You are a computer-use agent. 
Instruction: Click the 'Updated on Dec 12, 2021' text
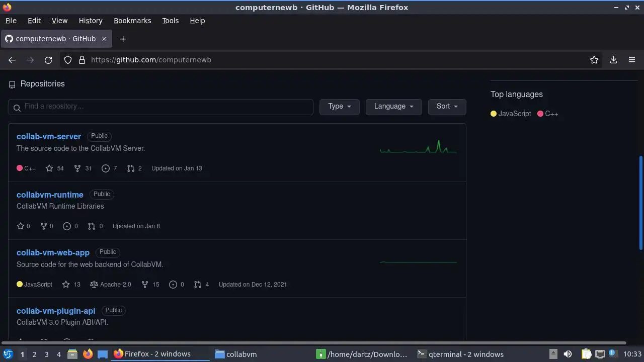(253, 285)
